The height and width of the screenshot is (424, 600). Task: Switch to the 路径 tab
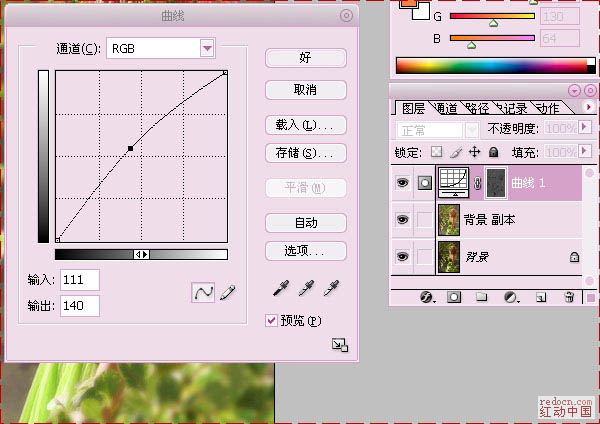click(x=478, y=109)
